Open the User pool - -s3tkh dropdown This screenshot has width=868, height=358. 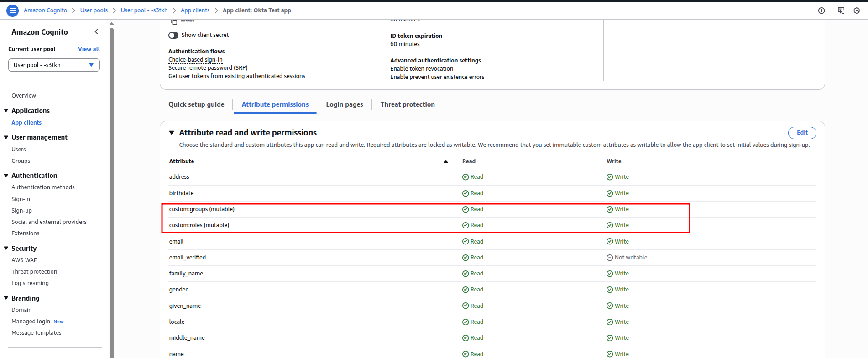[54, 65]
